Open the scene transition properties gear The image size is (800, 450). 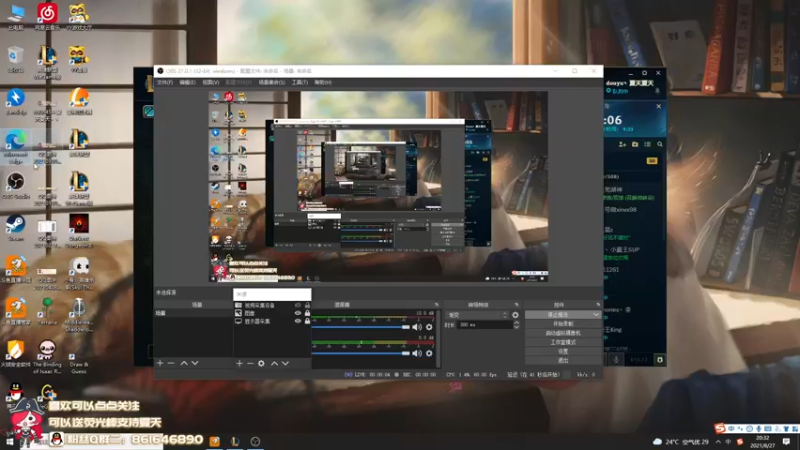[x=515, y=315]
